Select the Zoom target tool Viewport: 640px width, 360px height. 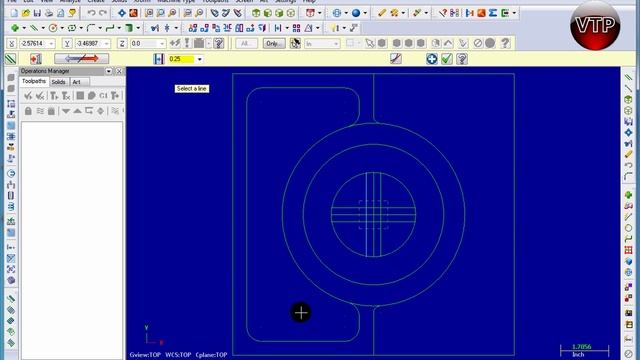click(160, 13)
